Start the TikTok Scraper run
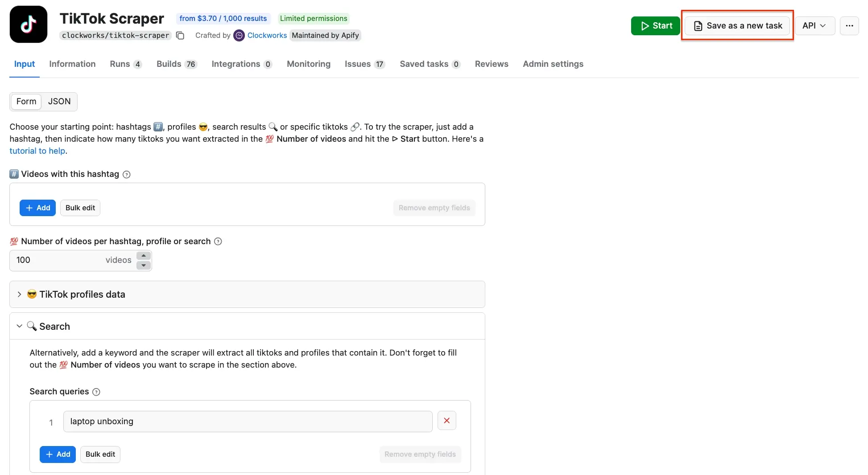The width and height of the screenshot is (868, 475). pos(655,26)
